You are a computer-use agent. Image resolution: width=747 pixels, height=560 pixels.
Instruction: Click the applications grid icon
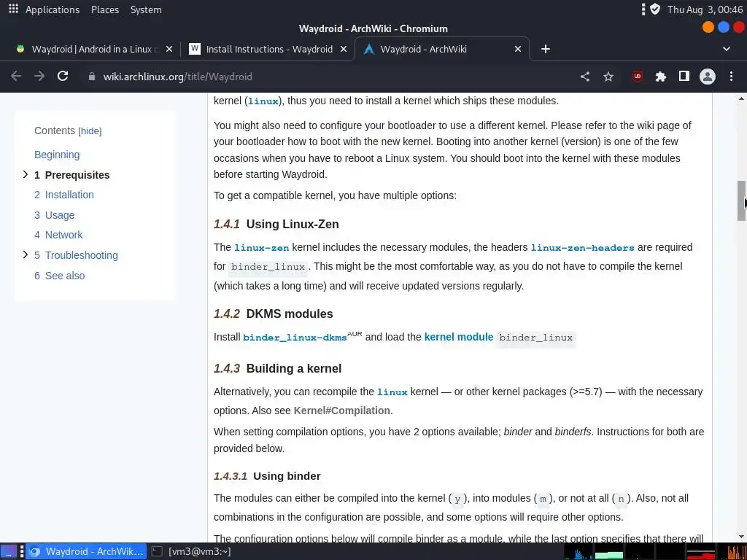pyautogui.click(x=13, y=9)
